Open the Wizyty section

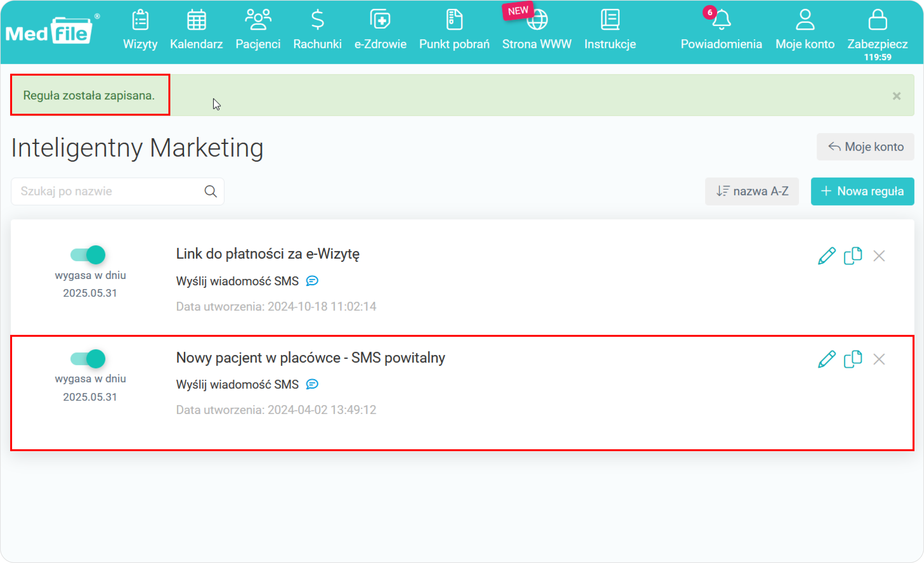[140, 30]
